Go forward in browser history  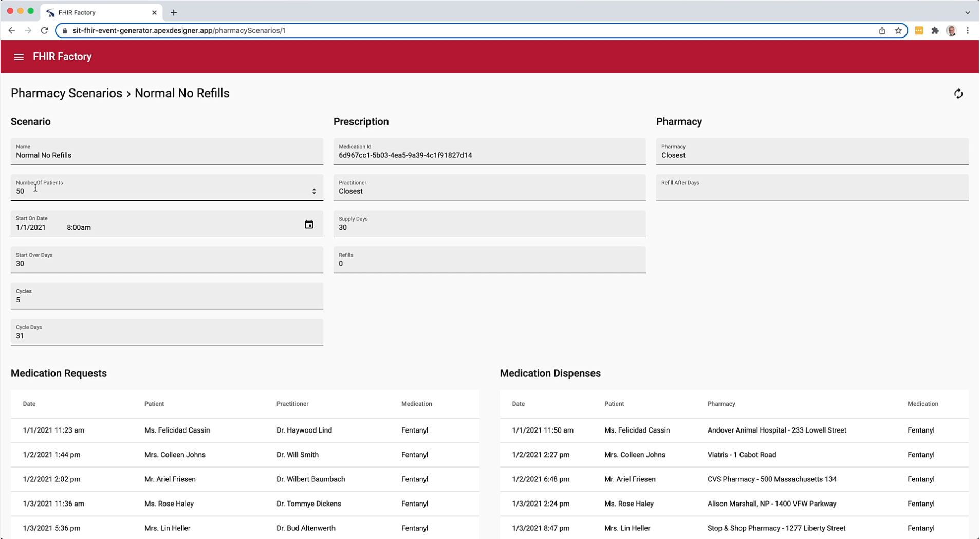28,30
